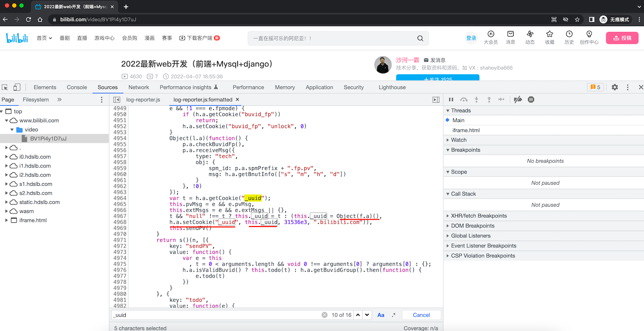Click the bilibili logo
644x331 pixels.
point(17,38)
